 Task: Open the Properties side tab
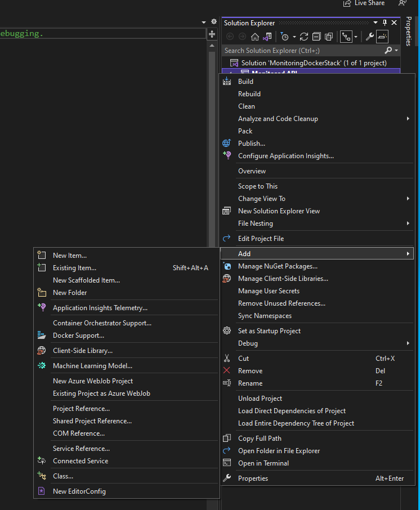coord(409,31)
